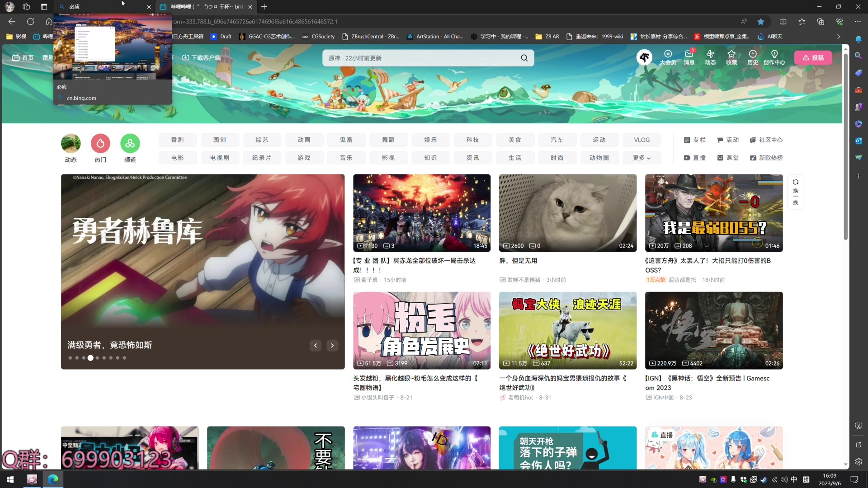868x488 pixels.
Task: Click the Windows Start button
Action: (x=10, y=479)
